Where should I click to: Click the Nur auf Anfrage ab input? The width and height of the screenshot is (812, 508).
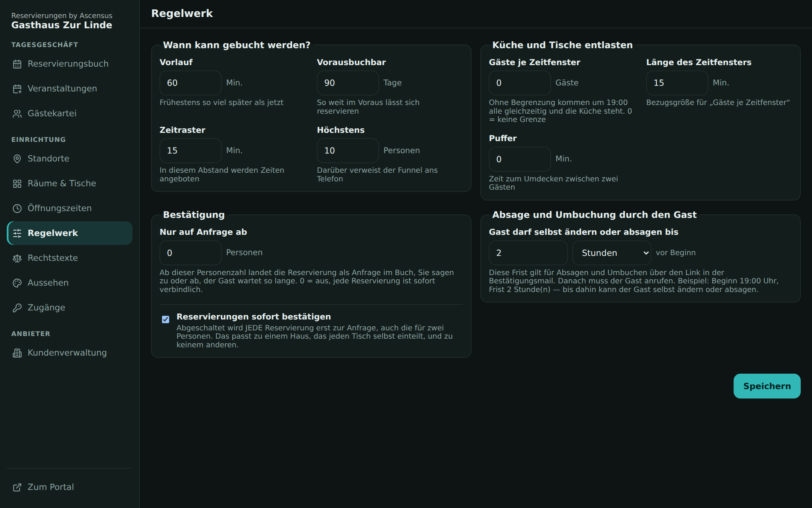click(x=191, y=253)
